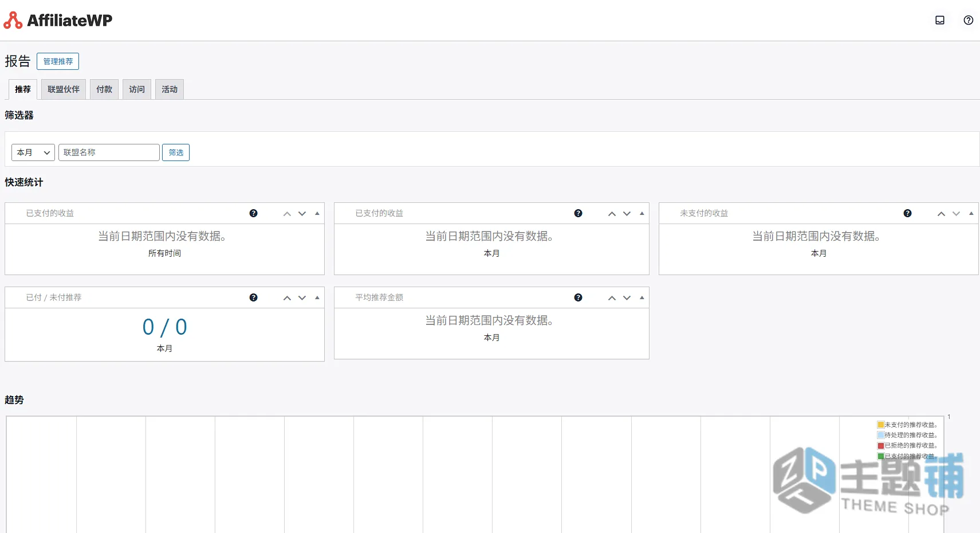Collapse the 平均推荐金额 card
This screenshot has width=980, height=533.
[x=642, y=297]
